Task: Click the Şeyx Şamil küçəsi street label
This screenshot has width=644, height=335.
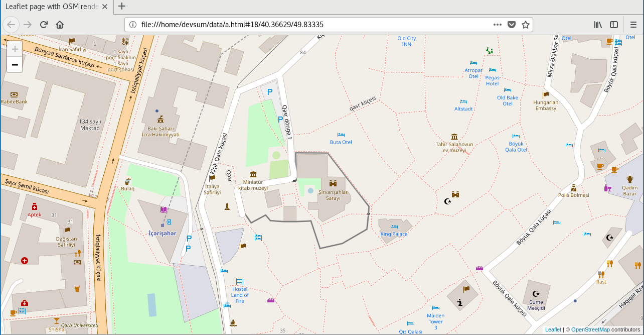Action: (27, 186)
